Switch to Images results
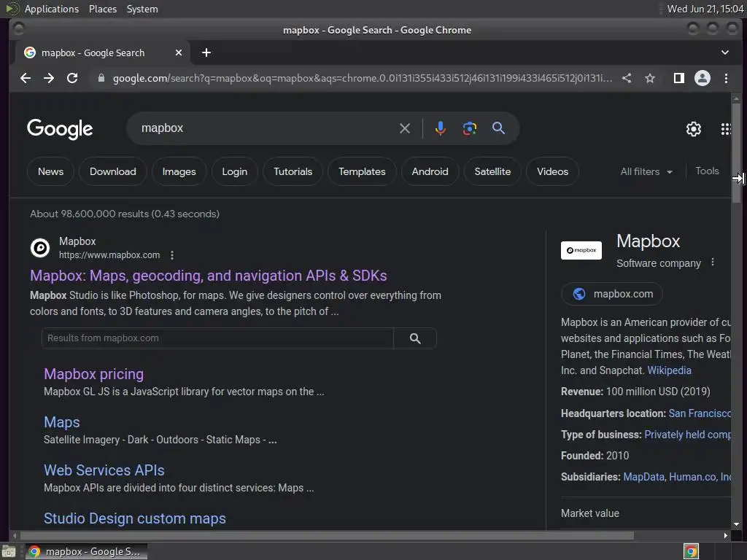The height and width of the screenshot is (560, 747). click(179, 171)
